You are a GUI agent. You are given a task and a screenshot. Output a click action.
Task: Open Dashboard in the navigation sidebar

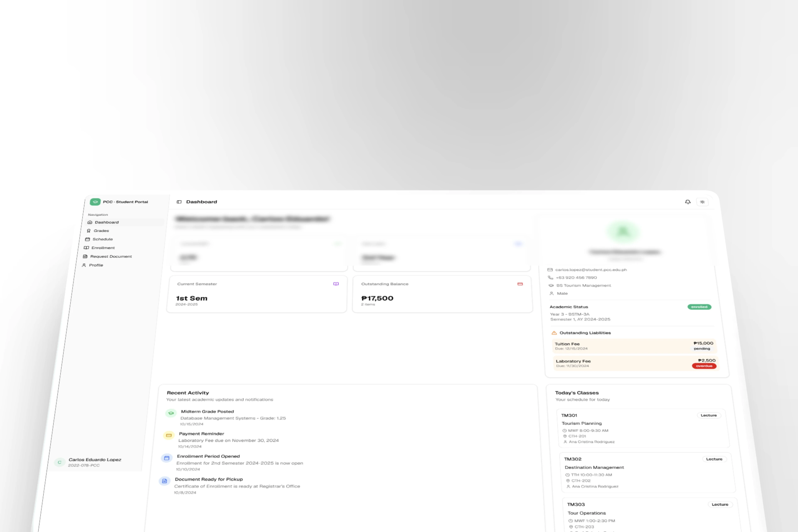(x=124, y=222)
